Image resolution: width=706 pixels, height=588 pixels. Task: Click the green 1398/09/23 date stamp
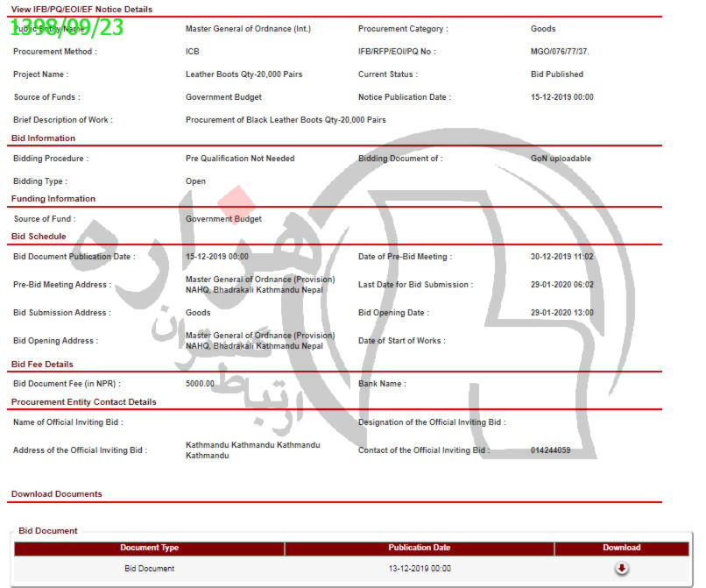point(67,27)
